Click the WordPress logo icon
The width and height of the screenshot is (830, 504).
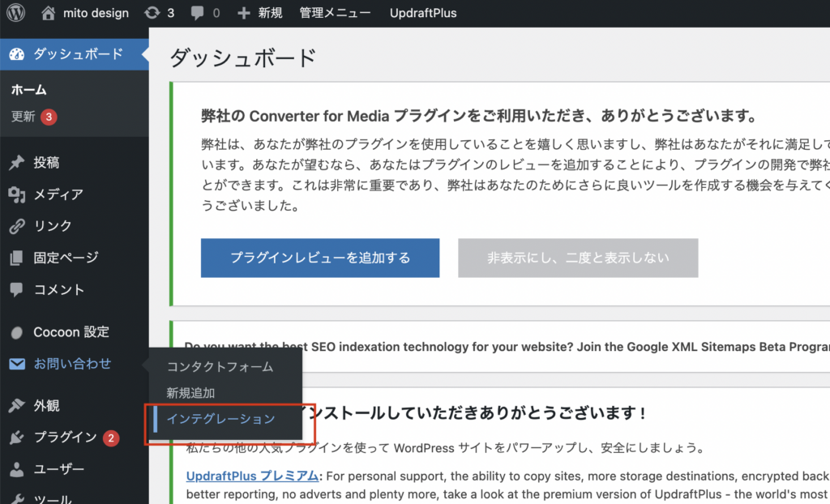pyautogui.click(x=15, y=13)
